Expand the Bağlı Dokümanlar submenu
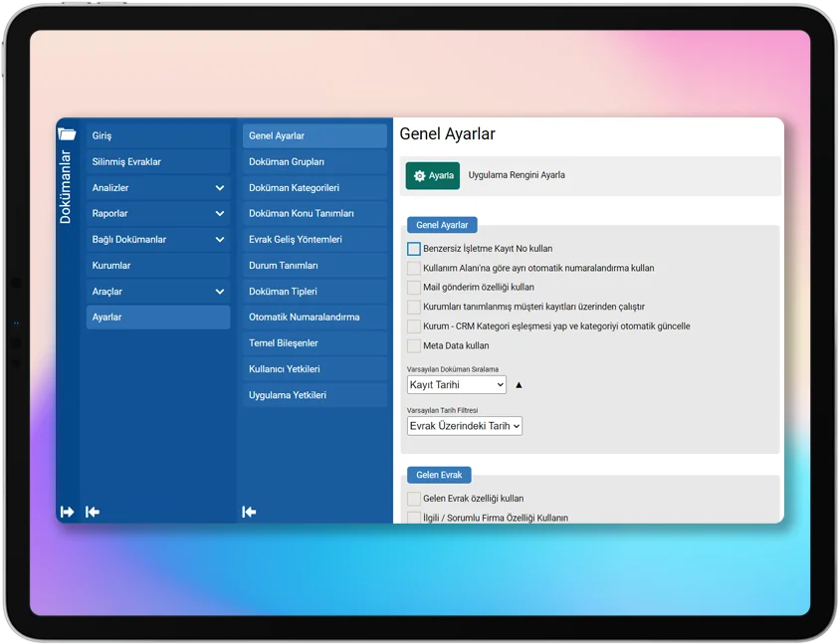 (x=220, y=240)
